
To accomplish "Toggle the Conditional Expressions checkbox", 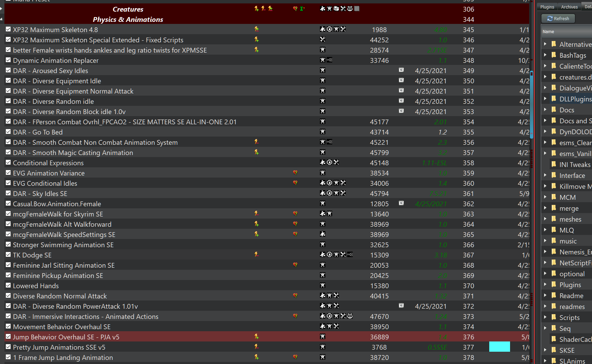I will pyautogui.click(x=8, y=163).
